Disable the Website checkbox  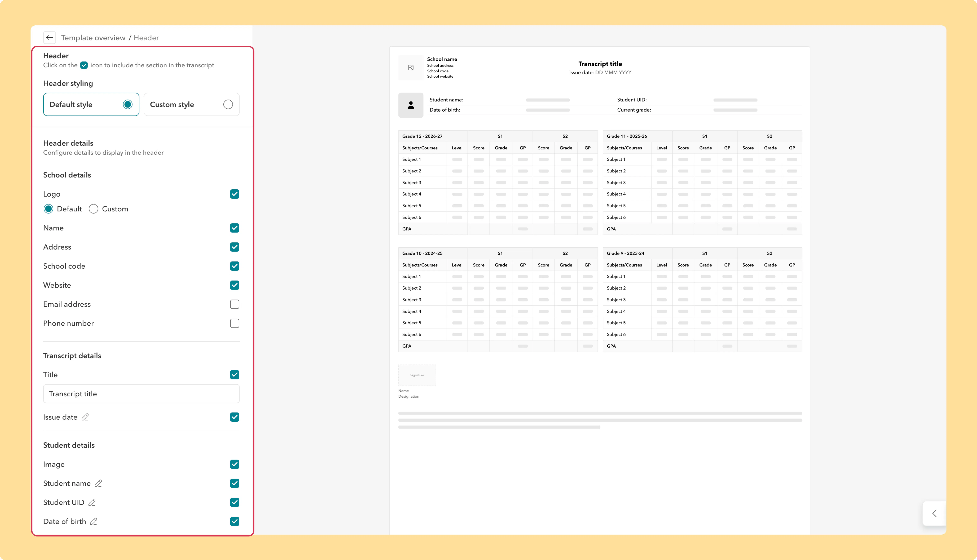pyautogui.click(x=235, y=285)
